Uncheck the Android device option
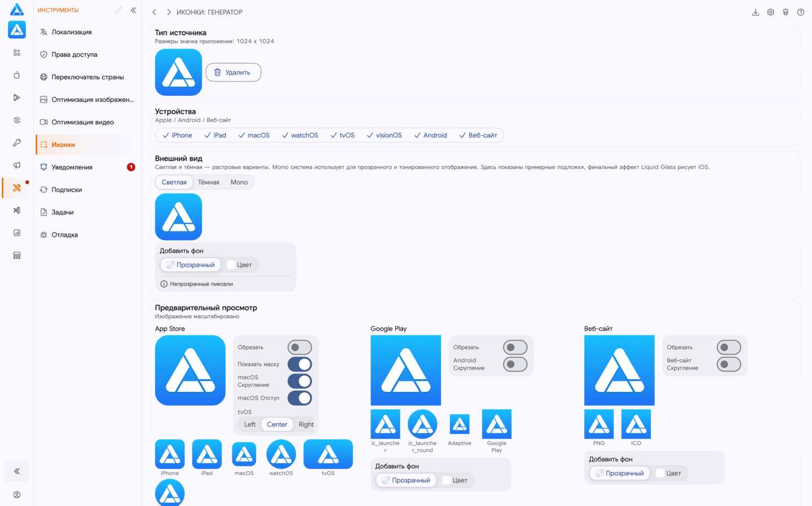Image resolution: width=812 pixels, height=506 pixels. click(x=430, y=135)
